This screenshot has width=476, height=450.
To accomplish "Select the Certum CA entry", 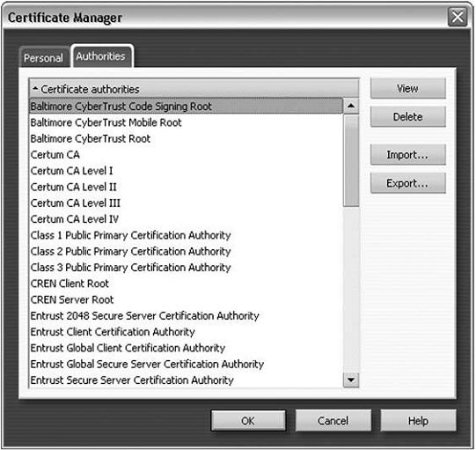I will click(x=187, y=155).
